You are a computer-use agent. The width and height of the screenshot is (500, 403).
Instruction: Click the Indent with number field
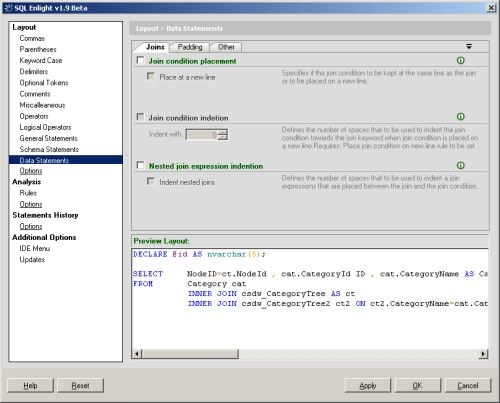pos(202,135)
